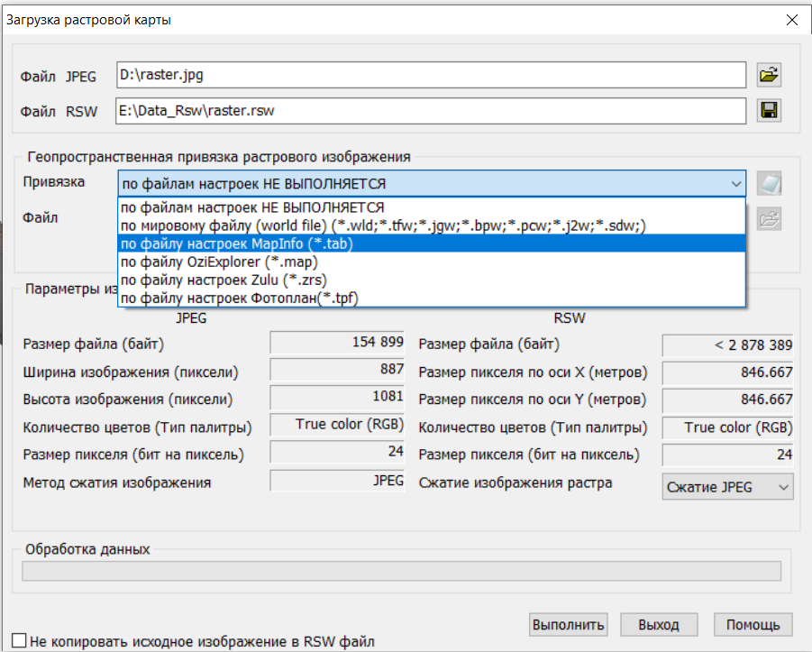812x652 pixels.
Task: Toggle 'Не копировать исходное изображение' checkbox
Action: pos(19,641)
